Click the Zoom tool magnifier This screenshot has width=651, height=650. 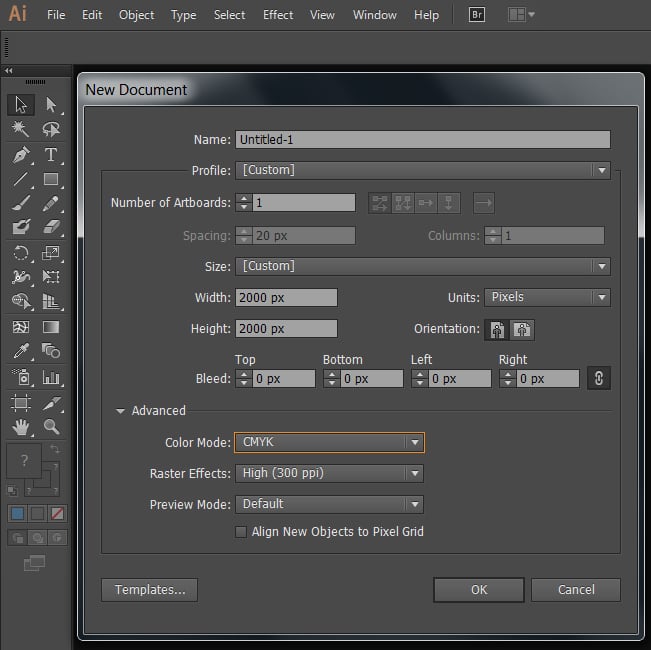(x=51, y=427)
